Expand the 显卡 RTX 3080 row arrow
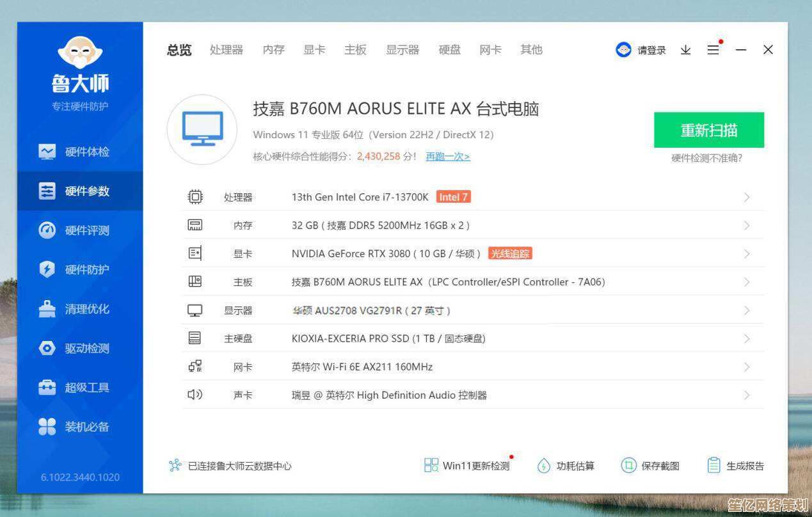 pyautogui.click(x=746, y=254)
